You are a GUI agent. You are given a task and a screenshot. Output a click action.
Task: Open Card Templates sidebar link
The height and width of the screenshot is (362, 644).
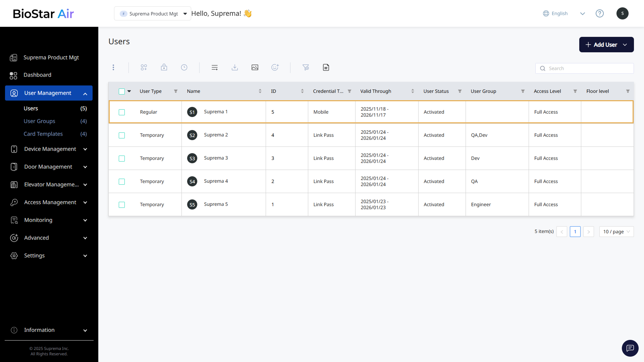tap(43, 134)
